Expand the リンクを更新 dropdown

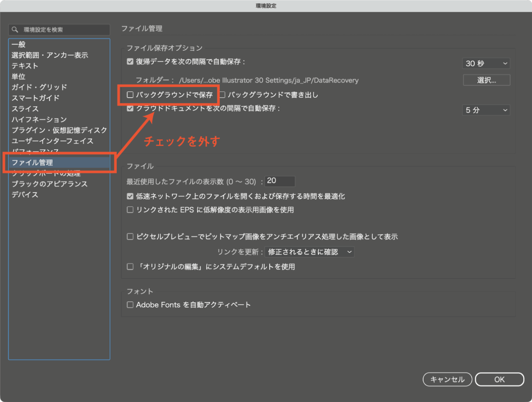point(310,252)
